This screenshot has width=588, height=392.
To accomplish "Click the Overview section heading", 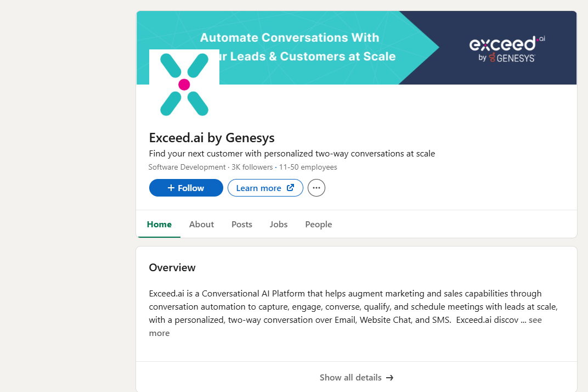I will click(172, 268).
